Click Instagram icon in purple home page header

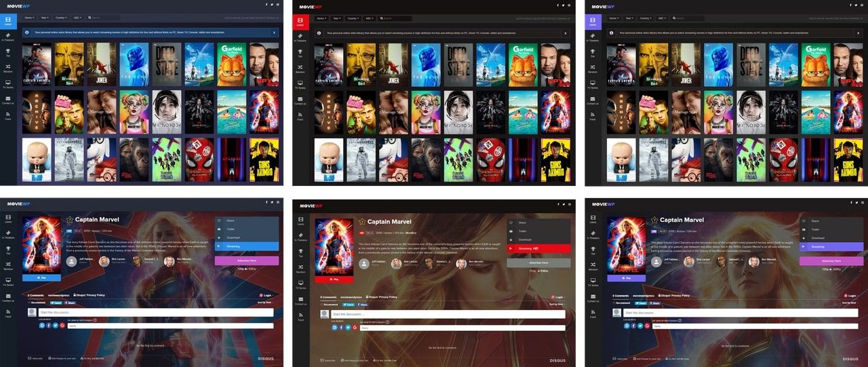point(863,5)
